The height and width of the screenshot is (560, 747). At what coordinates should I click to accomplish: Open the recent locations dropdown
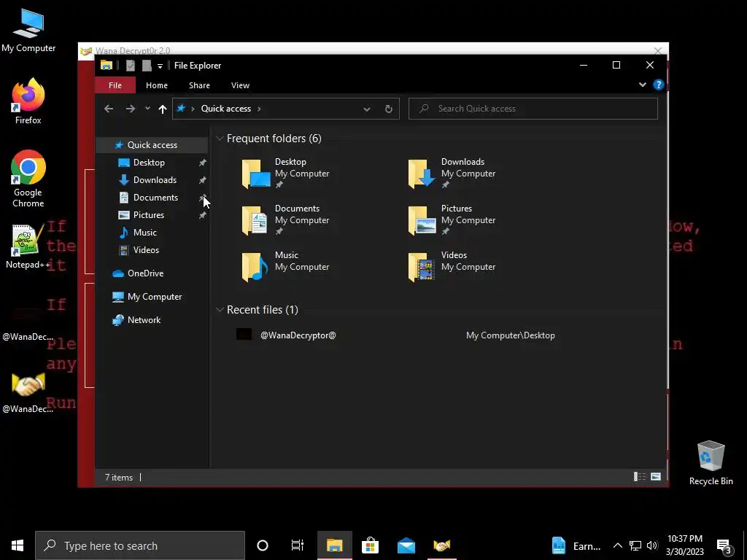click(147, 109)
